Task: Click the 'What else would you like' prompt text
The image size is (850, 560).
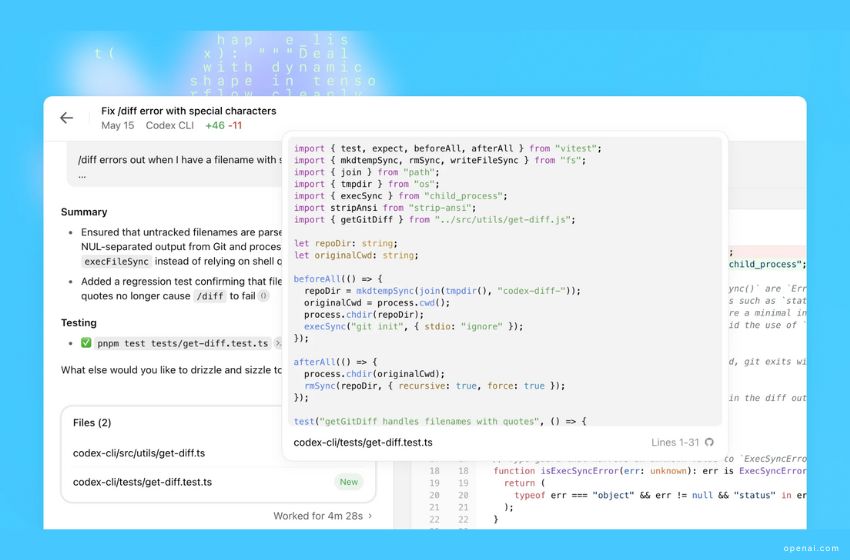Action: coord(171,370)
